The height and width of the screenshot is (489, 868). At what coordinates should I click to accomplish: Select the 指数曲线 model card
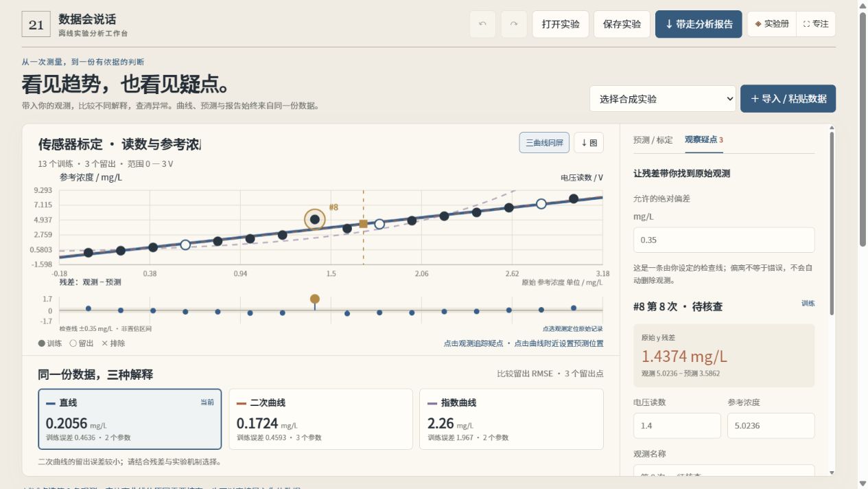pos(511,419)
